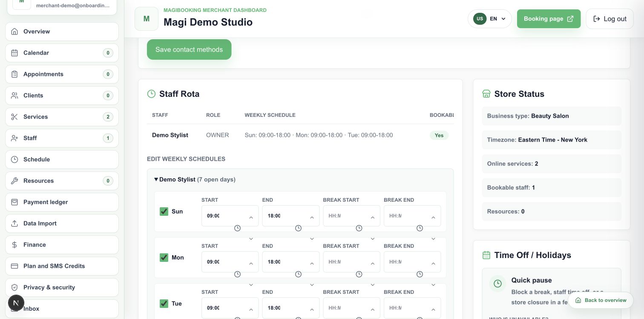Click the Payment ledger icon
The image size is (644, 319).
[x=14, y=202]
